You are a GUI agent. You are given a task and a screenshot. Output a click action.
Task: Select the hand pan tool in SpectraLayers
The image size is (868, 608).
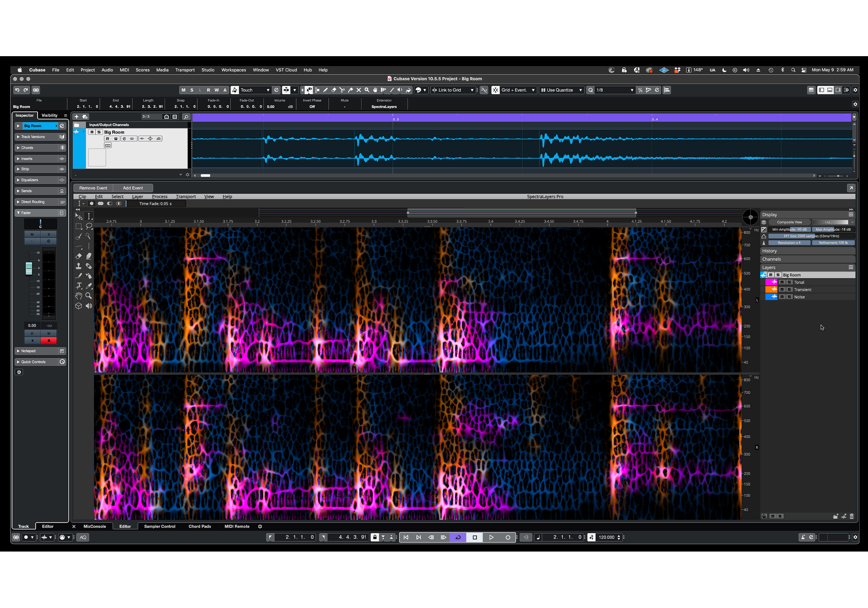coord(79,296)
